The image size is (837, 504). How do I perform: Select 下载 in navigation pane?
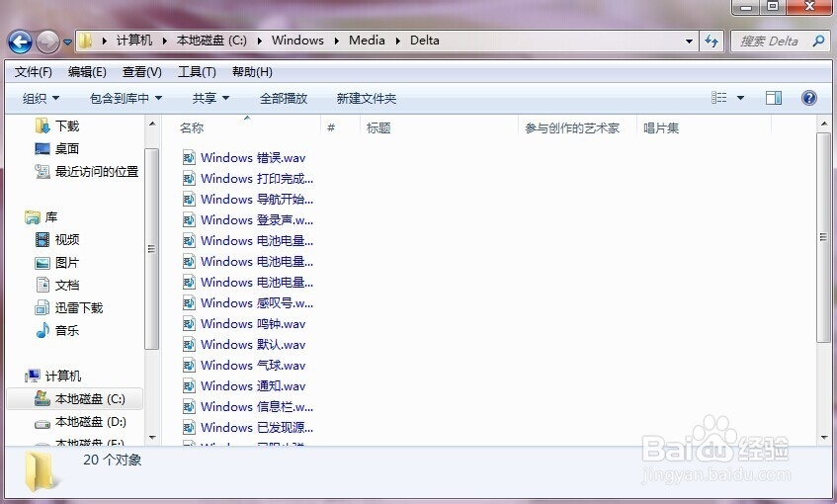click(57, 126)
